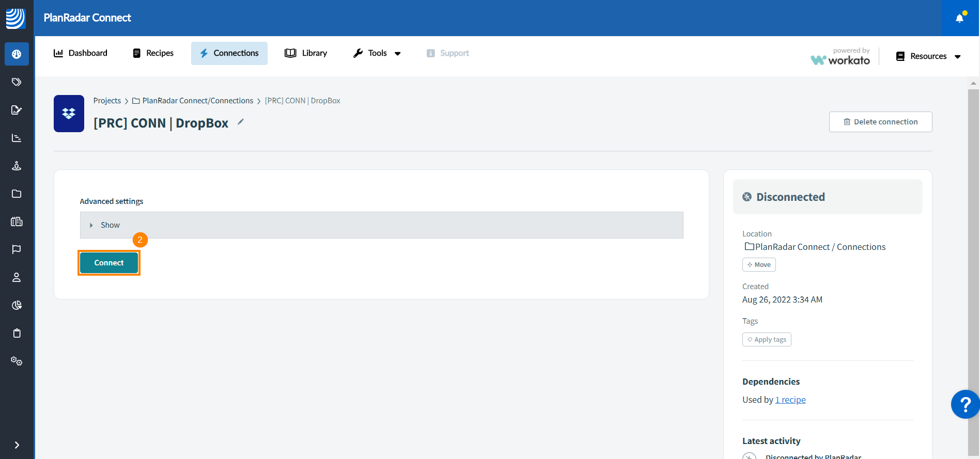
Task: Open the Resources dropdown
Action: (x=928, y=56)
